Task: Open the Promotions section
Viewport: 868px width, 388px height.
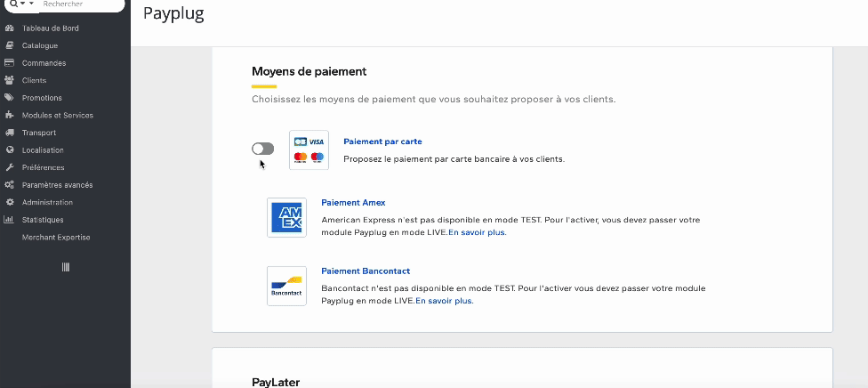Action: pos(42,98)
